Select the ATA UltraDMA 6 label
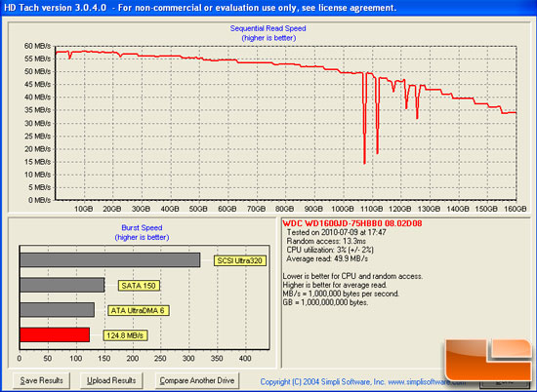 139,311
